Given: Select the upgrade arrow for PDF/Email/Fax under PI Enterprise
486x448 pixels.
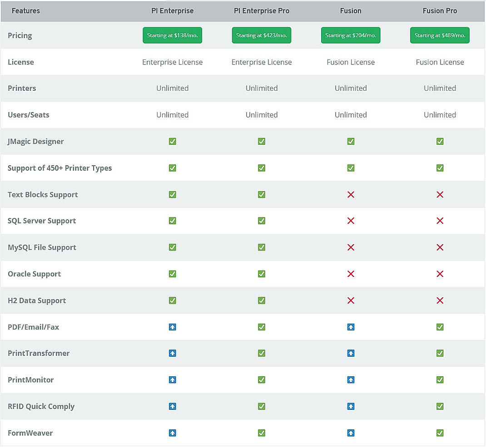Looking at the screenshot, I should 172,327.
